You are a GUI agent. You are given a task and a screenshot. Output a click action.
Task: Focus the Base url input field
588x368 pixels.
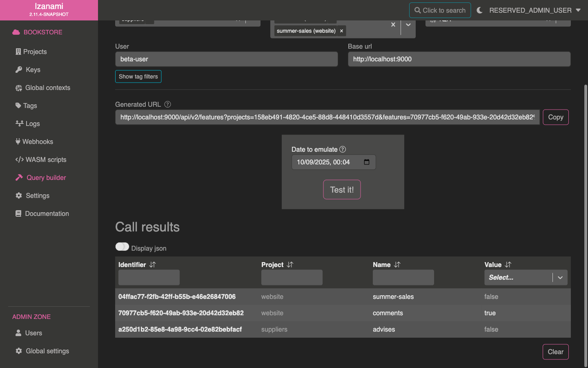point(459,59)
